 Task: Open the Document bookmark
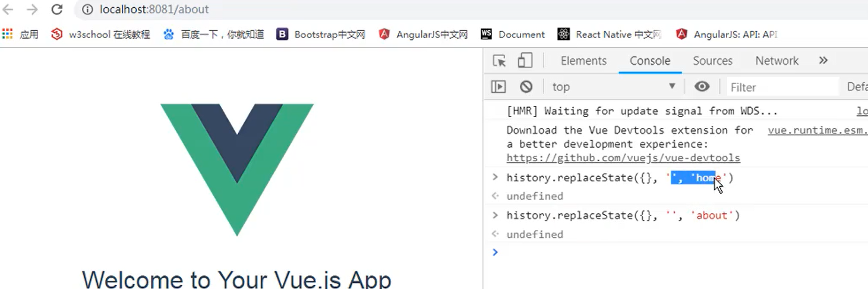[x=513, y=34]
